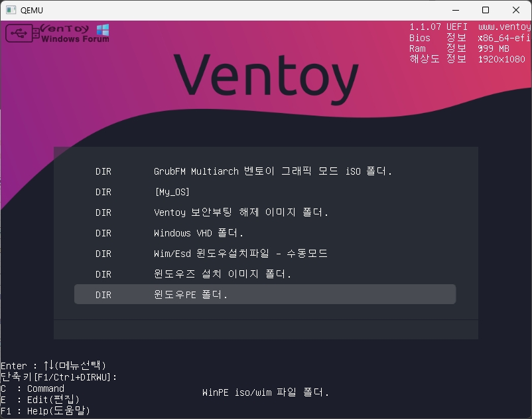
Task: Click the 해상도 정보 label
Action: [438, 59]
